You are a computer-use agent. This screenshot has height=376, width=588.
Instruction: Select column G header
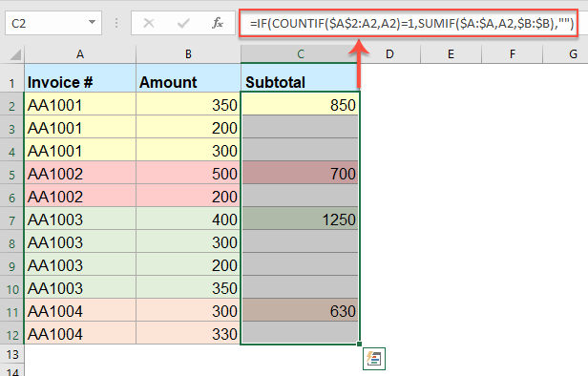click(x=565, y=54)
